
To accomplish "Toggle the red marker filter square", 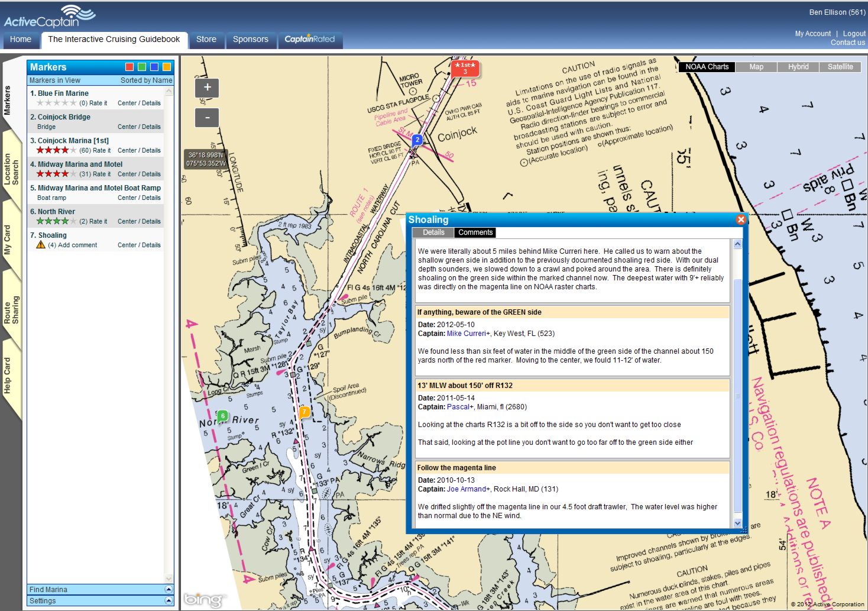I will pos(129,67).
